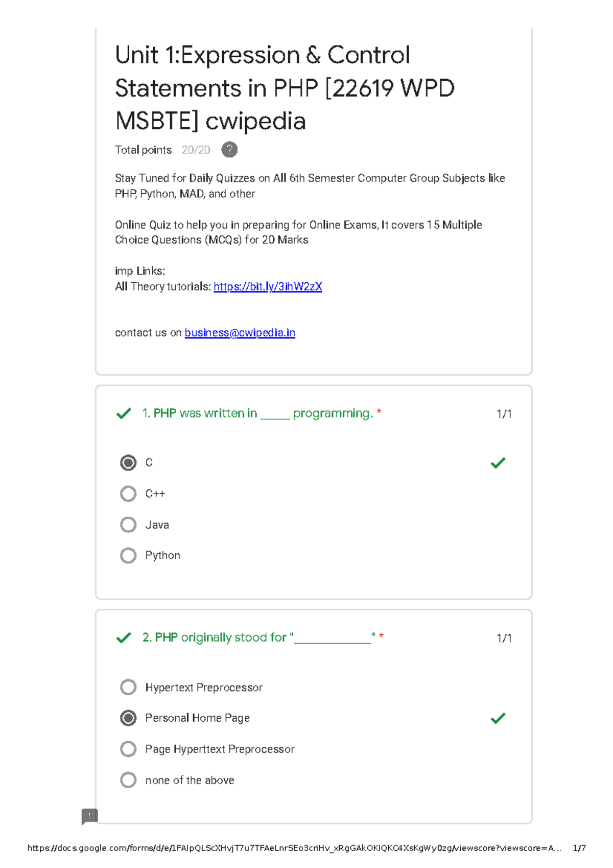
Task: Open the bit.ly theory tutorials link
Action: pos(268,287)
